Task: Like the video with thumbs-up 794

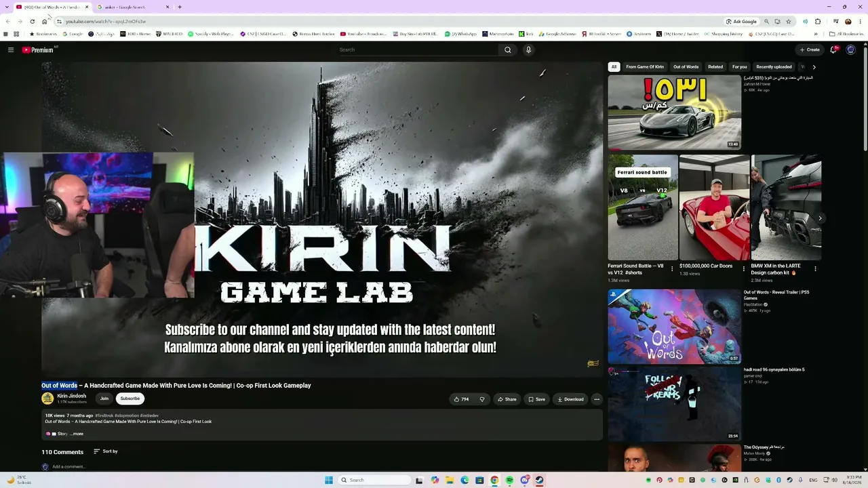Action: 461,399
